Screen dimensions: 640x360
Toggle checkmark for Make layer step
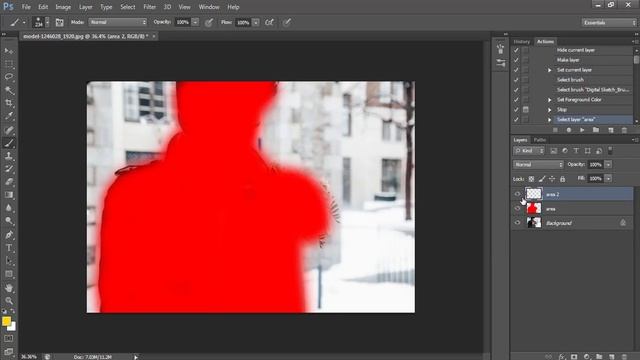pyautogui.click(x=516, y=60)
